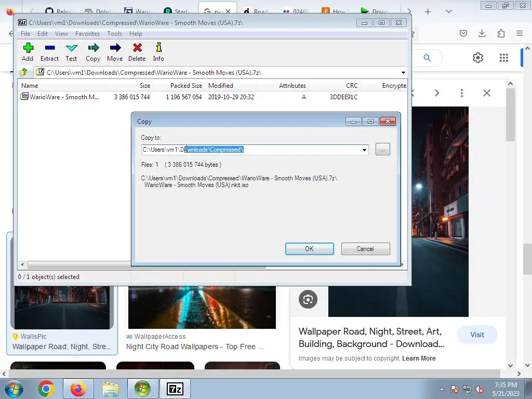Click the 7-Zip horizontal scrollbar left arrow

22,264
